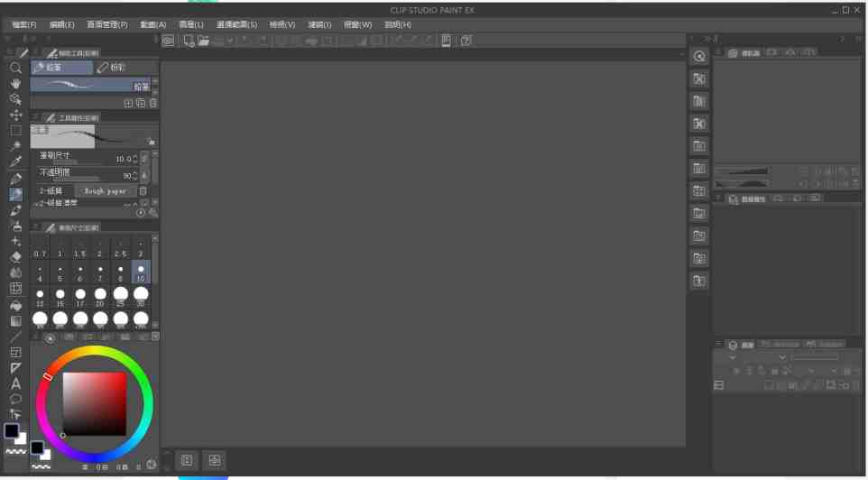Select the Pen tool in tool palette
This screenshot has height=480, width=868.
point(15,179)
